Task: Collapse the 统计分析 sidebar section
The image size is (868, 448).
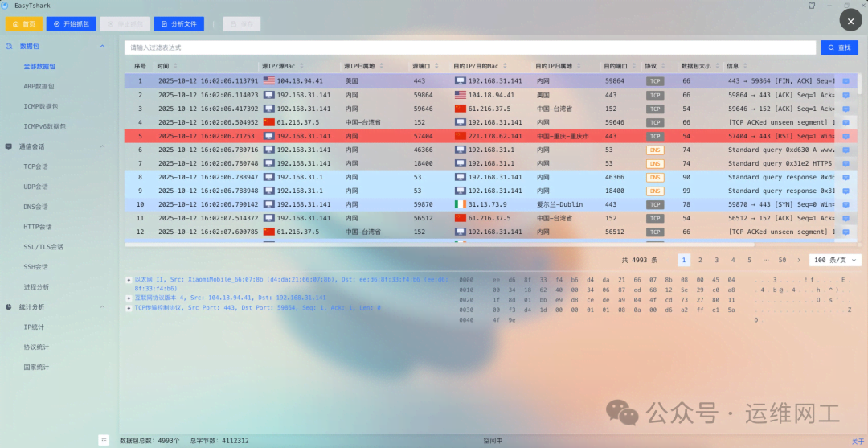Action: (102, 306)
